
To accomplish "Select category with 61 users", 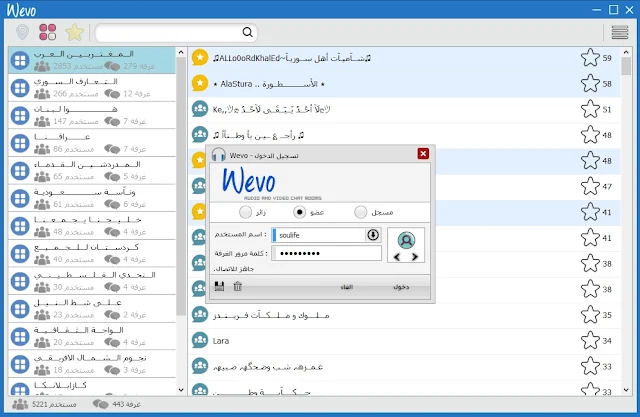I will coord(92,198).
